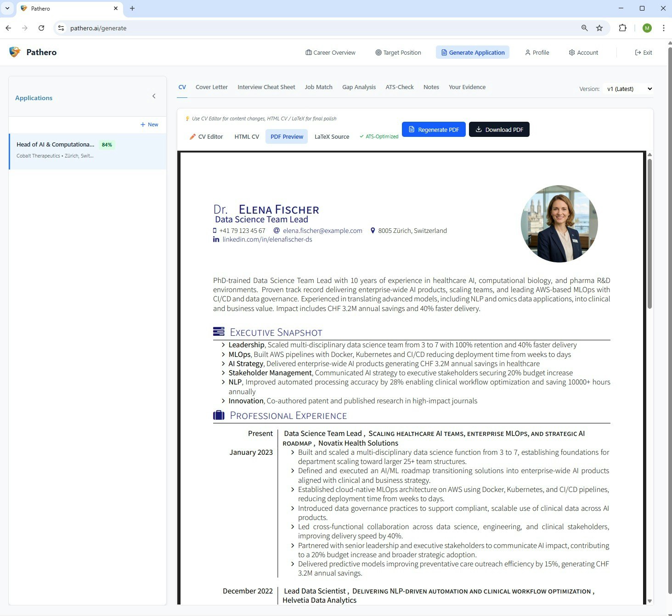Viewport: 672px width, 616px height.
Task: Click the 'Data Science Team Lead' title text
Action: pos(261,220)
